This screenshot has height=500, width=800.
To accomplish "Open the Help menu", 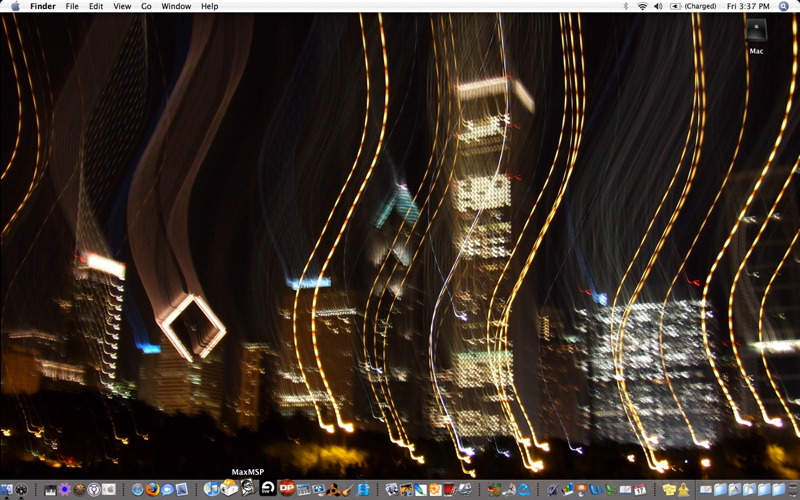I will [209, 6].
